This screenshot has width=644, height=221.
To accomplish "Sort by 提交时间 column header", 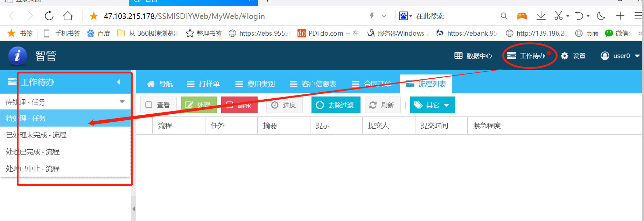I will (x=441, y=126).
